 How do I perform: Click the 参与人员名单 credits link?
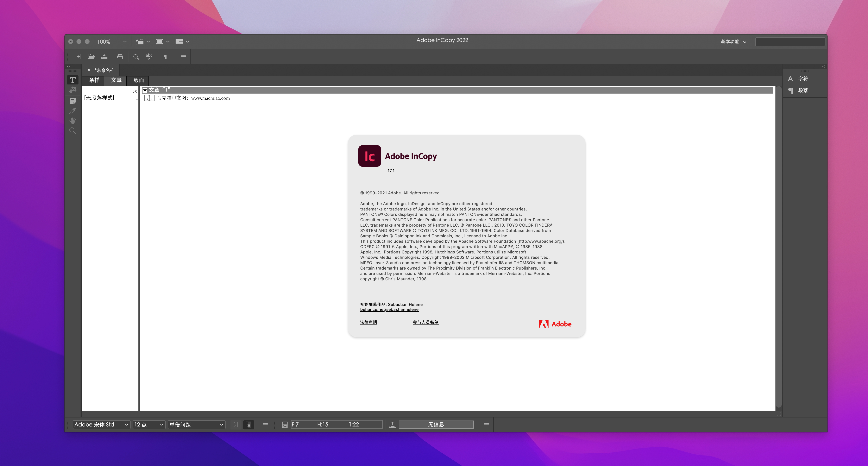426,322
